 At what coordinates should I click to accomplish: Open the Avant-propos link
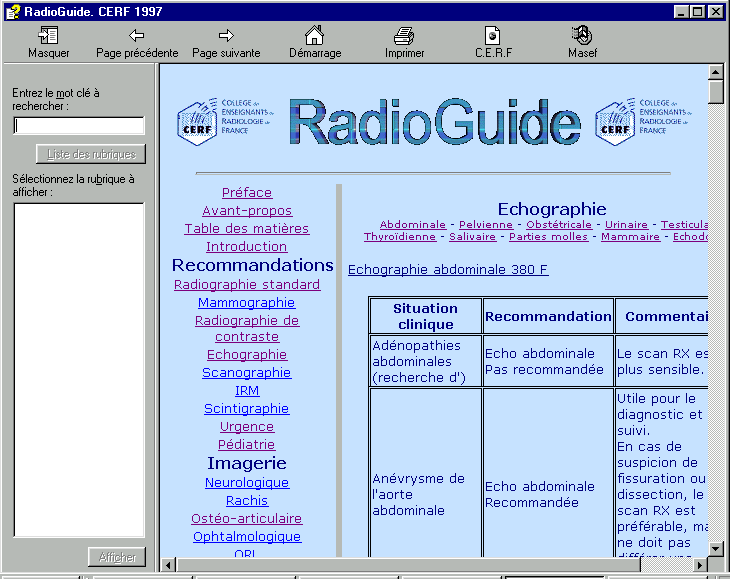(x=247, y=211)
